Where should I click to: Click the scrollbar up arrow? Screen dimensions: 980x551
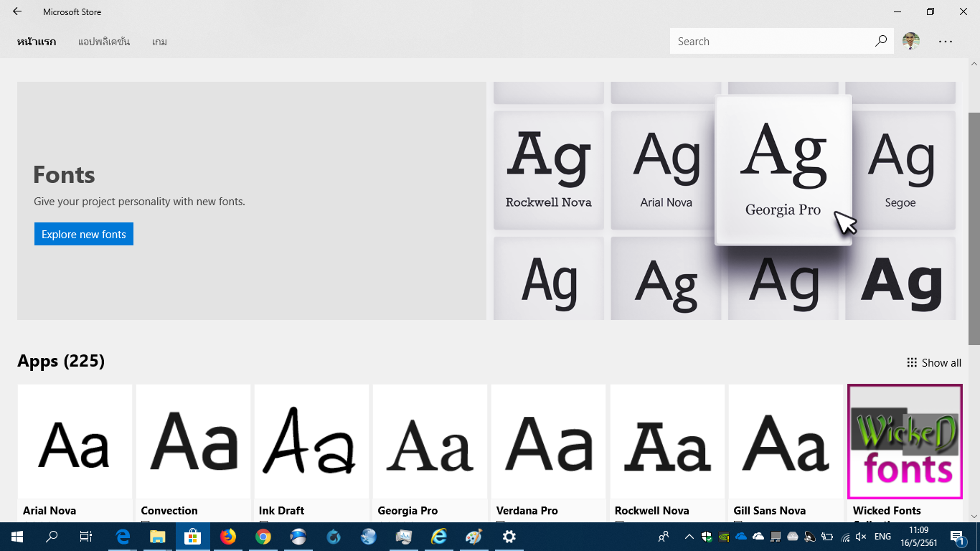974,65
